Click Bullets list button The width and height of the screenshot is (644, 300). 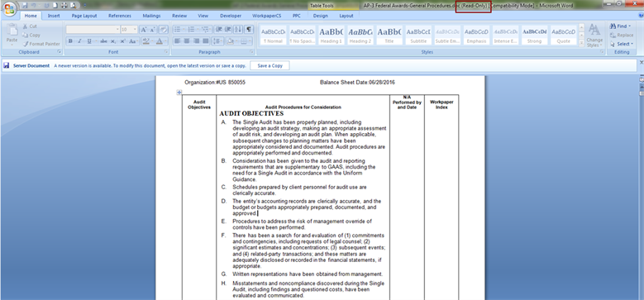pyautogui.click(x=179, y=30)
